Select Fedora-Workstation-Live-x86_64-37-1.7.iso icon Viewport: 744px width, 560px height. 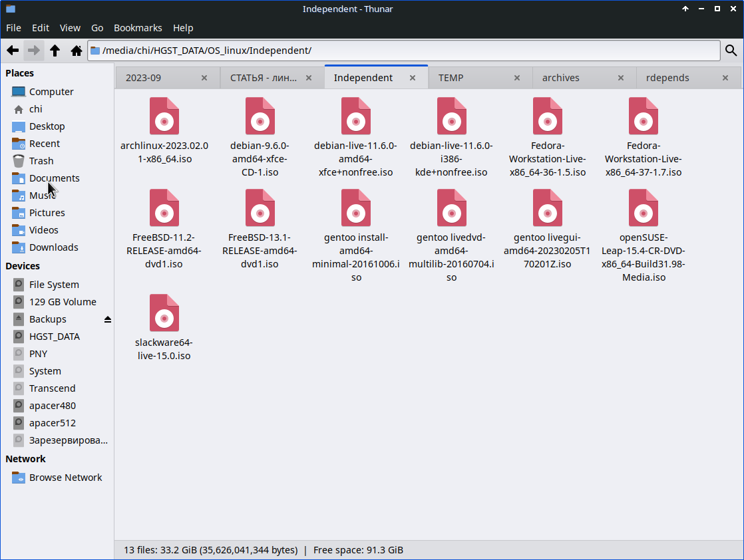pos(644,116)
